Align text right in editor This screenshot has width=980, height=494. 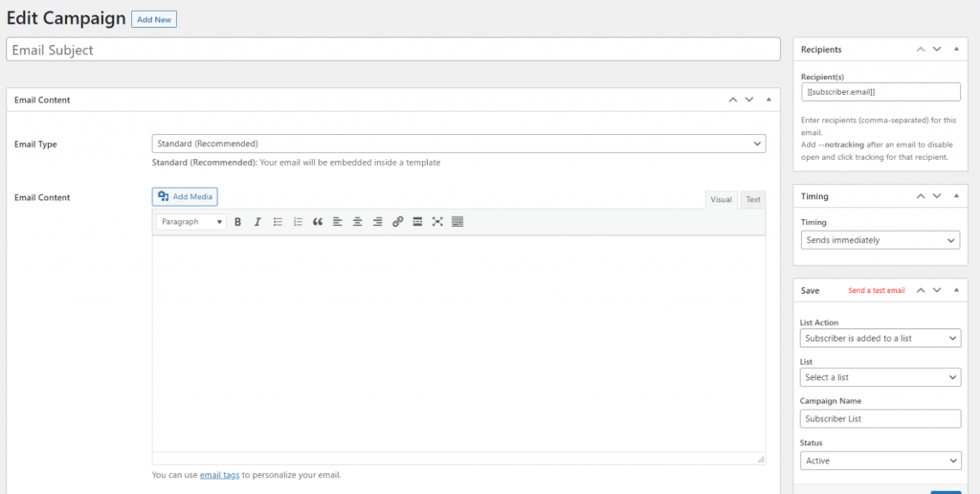(x=377, y=221)
